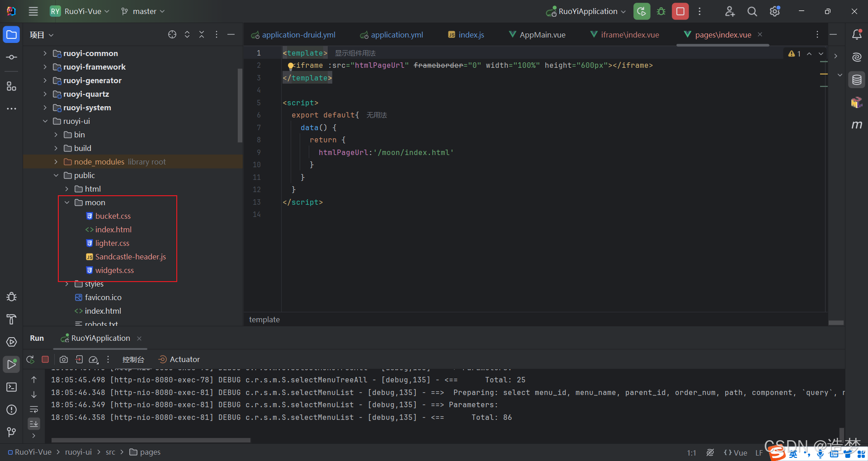
Task: Collapse the ruoyi-ui folder
Action: pyautogui.click(x=45, y=121)
